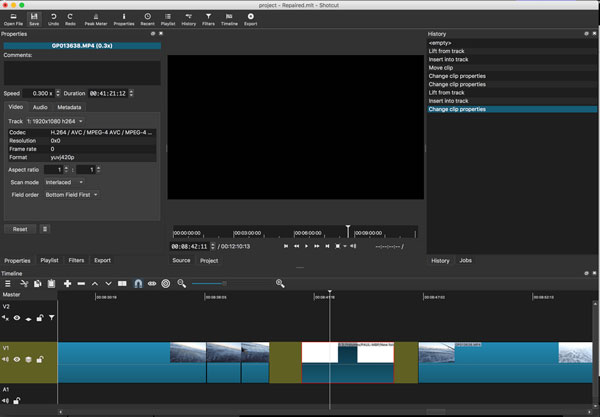Split the clip at the playhead
This screenshot has width=600, height=417.
click(x=122, y=283)
